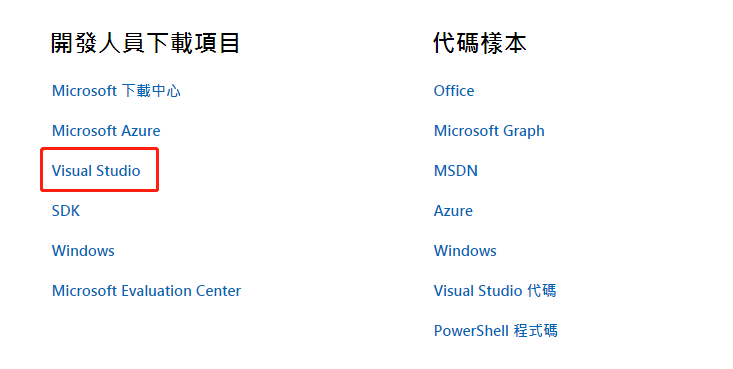The width and height of the screenshot is (733, 369).
Task: Choose Windows under the 代碼樣本 heading
Action: pyautogui.click(x=465, y=251)
